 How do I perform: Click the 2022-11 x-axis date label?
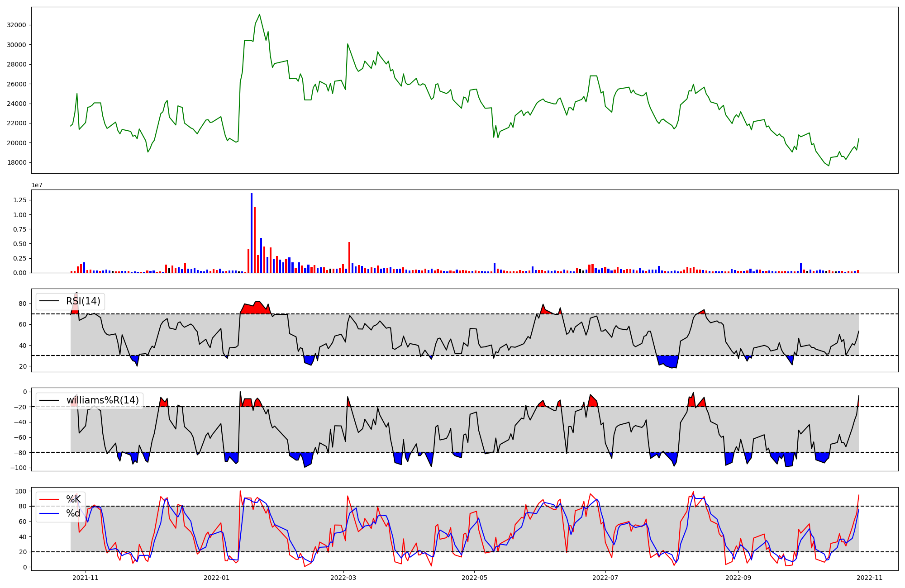(869, 578)
